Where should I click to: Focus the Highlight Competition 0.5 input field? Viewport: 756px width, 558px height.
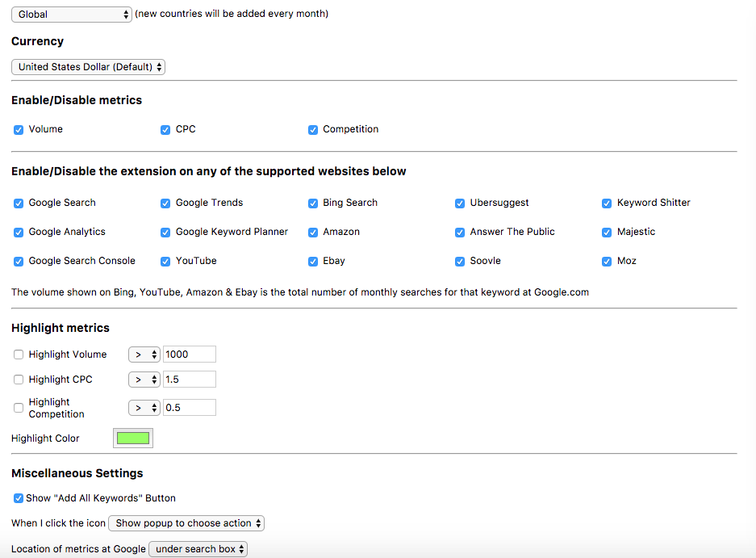click(x=190, y=408)
